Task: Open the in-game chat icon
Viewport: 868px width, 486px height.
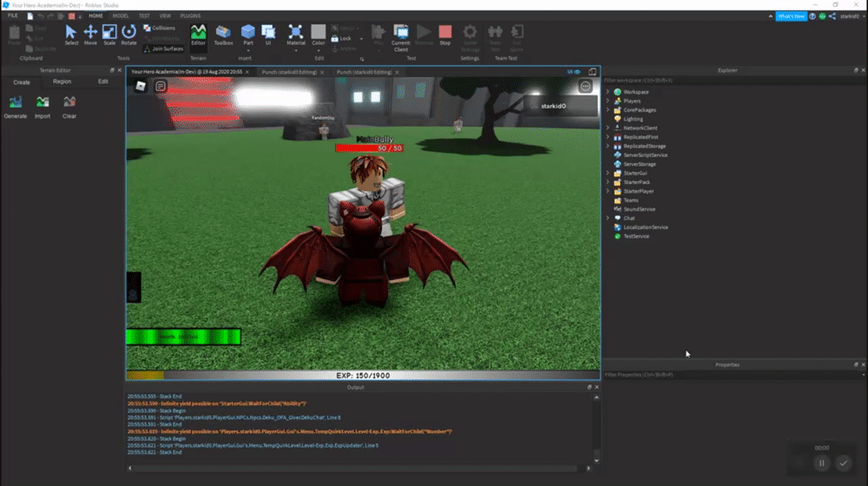Action: (x=161, y=86)
